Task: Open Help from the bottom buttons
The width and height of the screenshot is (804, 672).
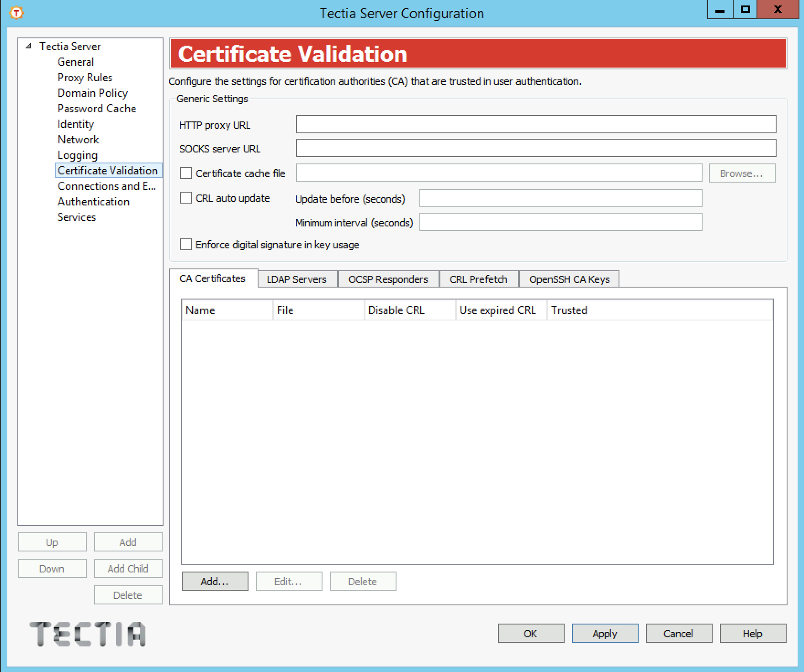Action: click(752, 633)
